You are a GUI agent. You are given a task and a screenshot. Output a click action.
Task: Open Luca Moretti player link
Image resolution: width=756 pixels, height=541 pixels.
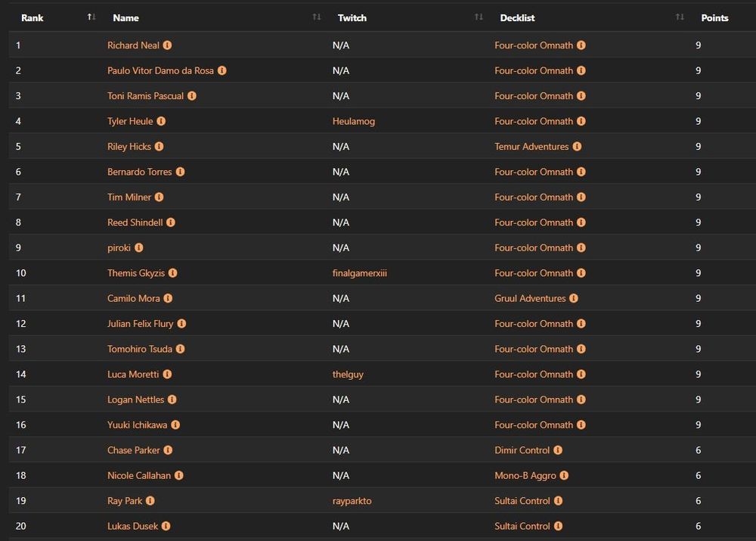click(x=133, y=375)
